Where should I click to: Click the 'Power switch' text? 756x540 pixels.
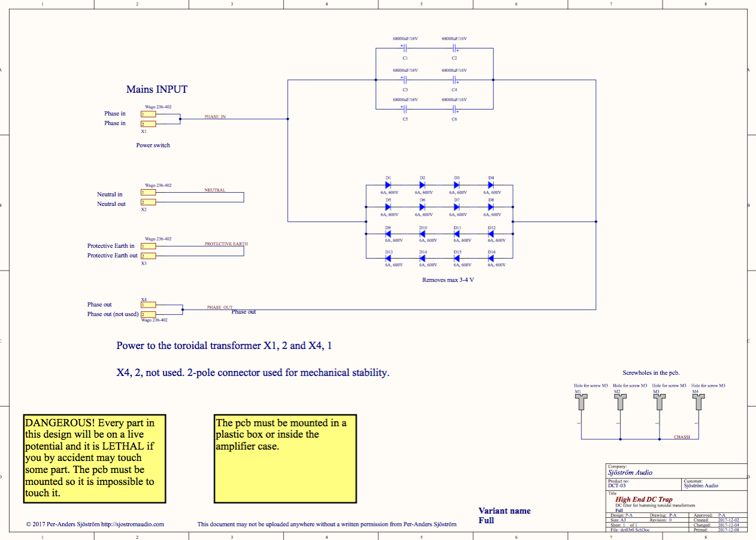pos(153,145)
